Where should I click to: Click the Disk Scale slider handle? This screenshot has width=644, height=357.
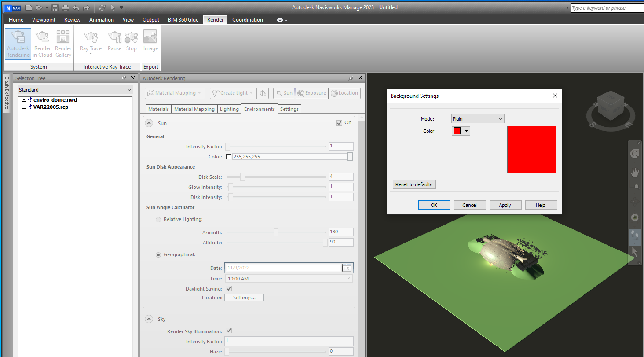click(242, 177)
